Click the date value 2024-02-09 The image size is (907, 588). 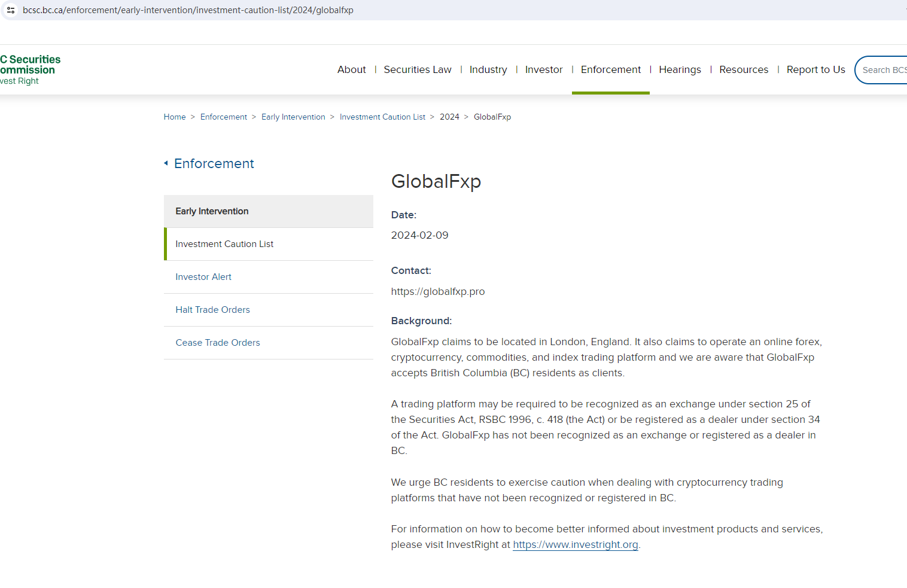point(420,235)
